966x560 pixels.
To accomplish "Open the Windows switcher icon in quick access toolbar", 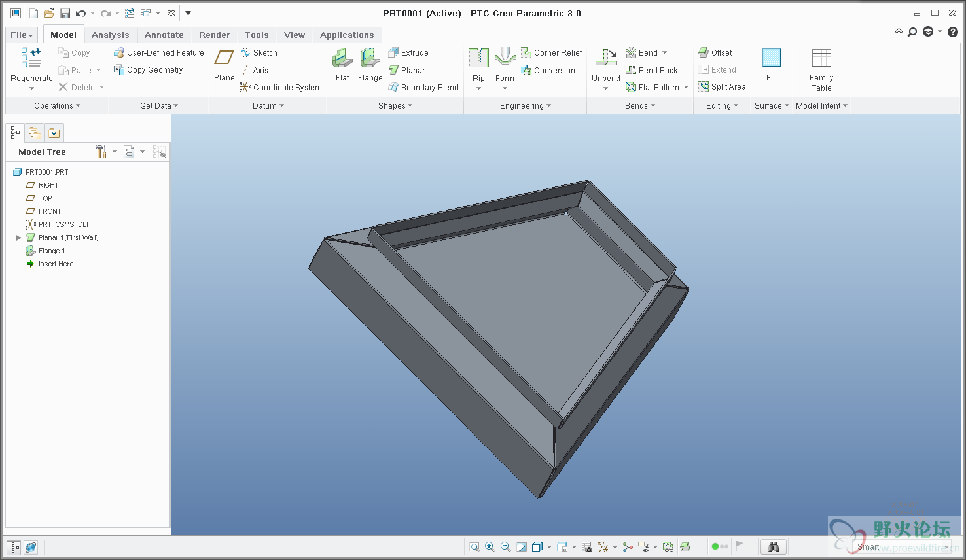I will (x=145, y=13).
